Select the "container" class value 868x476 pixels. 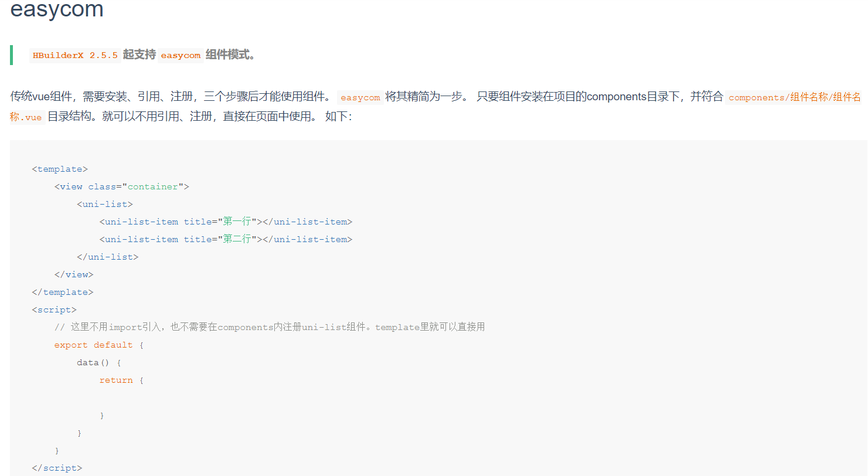(x=152, y=186)
